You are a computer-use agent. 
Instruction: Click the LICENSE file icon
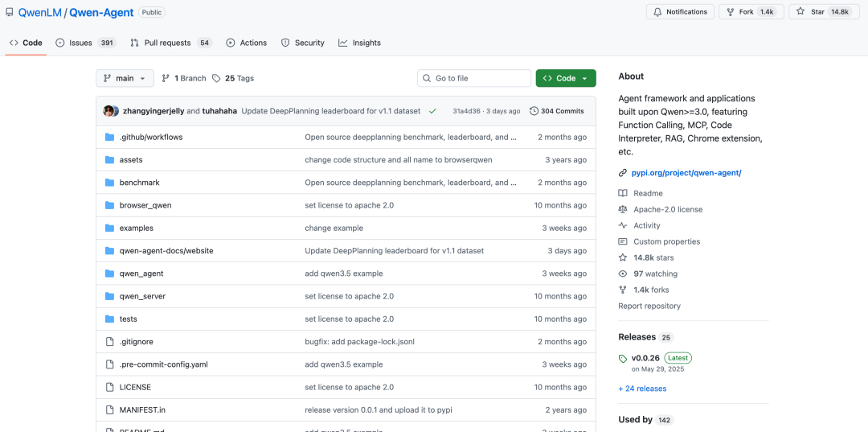click(x=109, y=387)
